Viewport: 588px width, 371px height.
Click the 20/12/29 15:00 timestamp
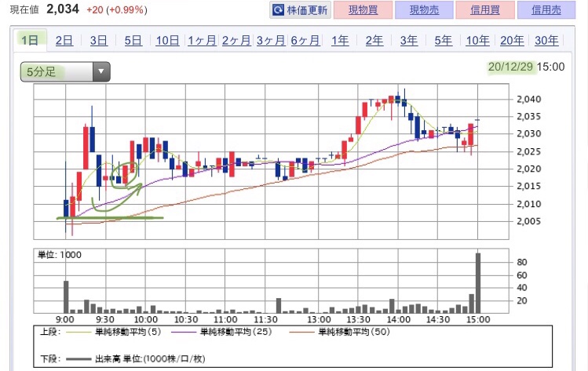click(x=526, y=67)
